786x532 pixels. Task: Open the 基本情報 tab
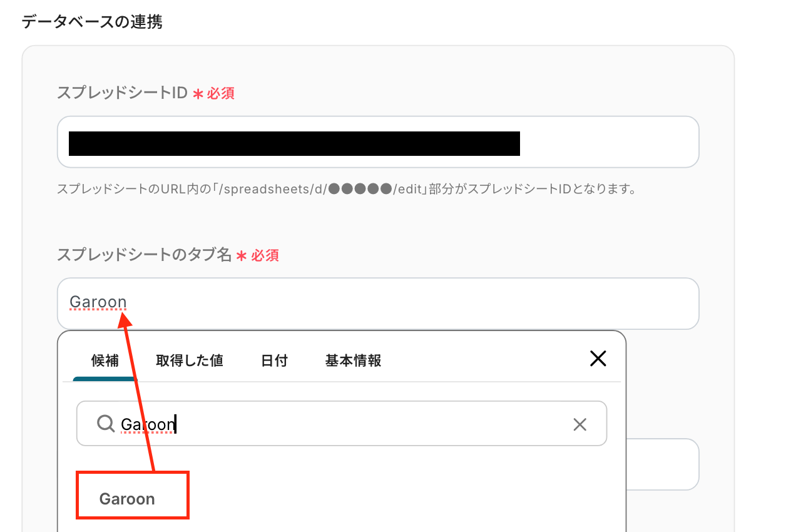coord(353,361)
